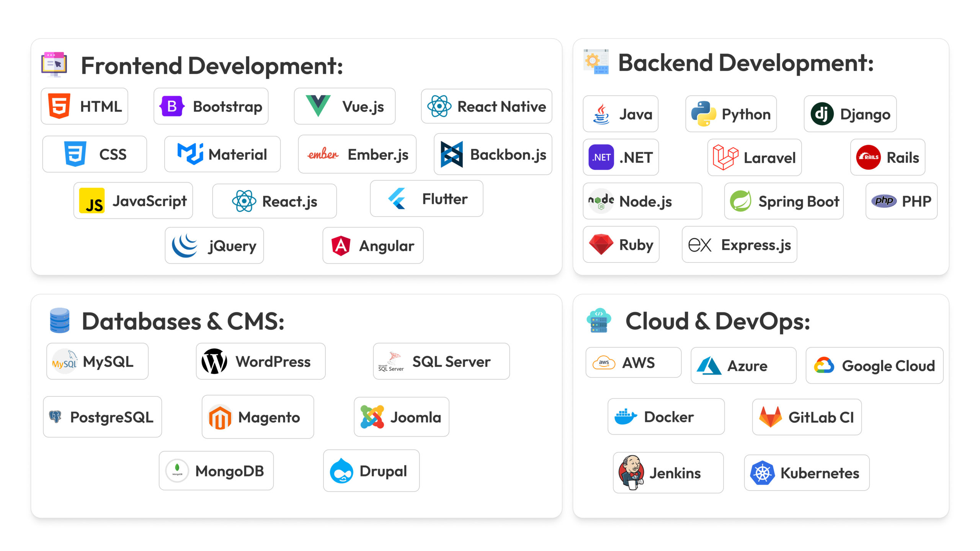Click the Angular red shield icon
The width and height of the screenshot is (980, 551).
coord(341,246)
